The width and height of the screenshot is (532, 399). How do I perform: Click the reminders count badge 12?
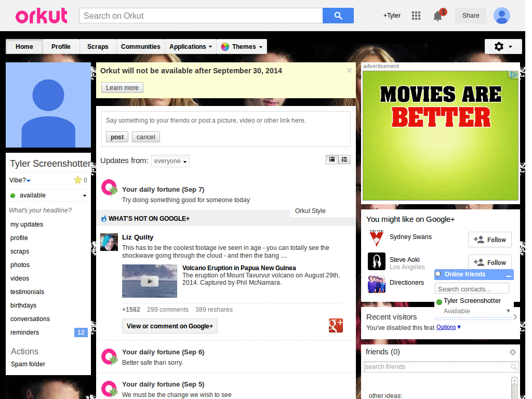tap(81, 332)
